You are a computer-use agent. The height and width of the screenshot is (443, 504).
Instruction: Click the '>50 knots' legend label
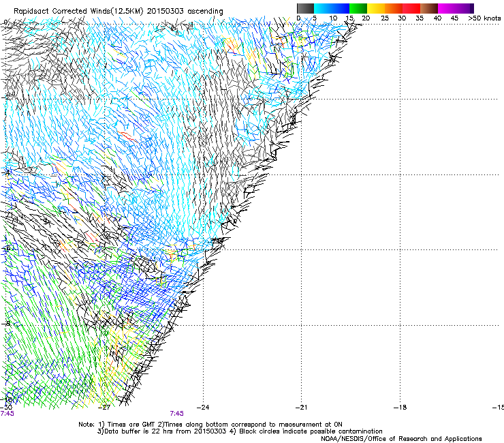pos(484,18)
